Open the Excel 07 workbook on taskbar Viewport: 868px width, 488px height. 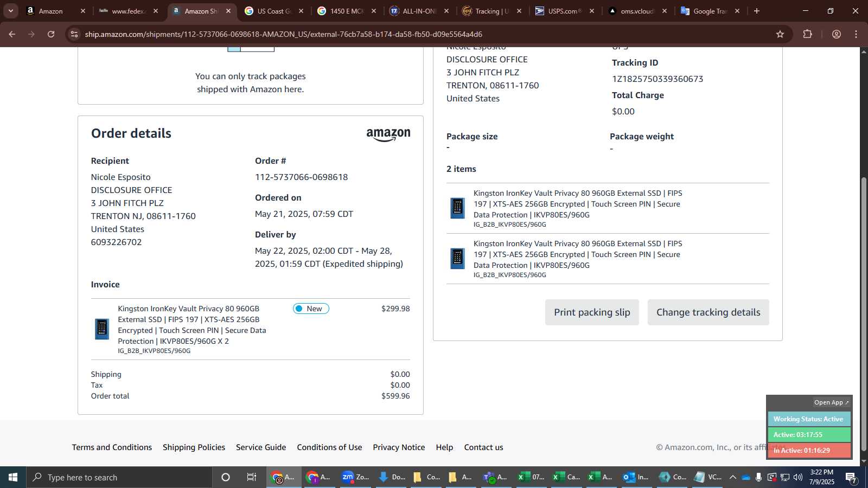[531, 477]
